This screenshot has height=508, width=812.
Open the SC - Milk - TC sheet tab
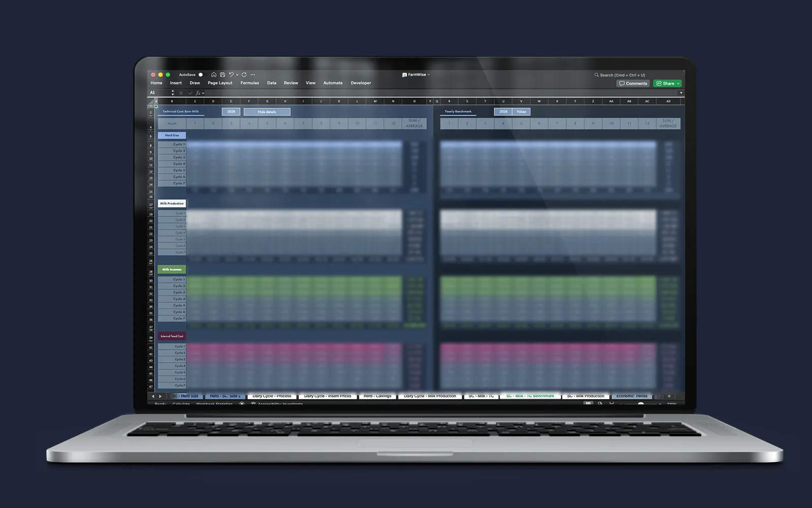click(x=481, y=396)
